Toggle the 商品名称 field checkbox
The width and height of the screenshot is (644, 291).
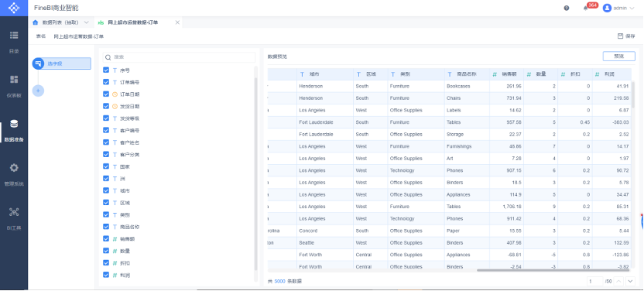(x=106, y=227)
